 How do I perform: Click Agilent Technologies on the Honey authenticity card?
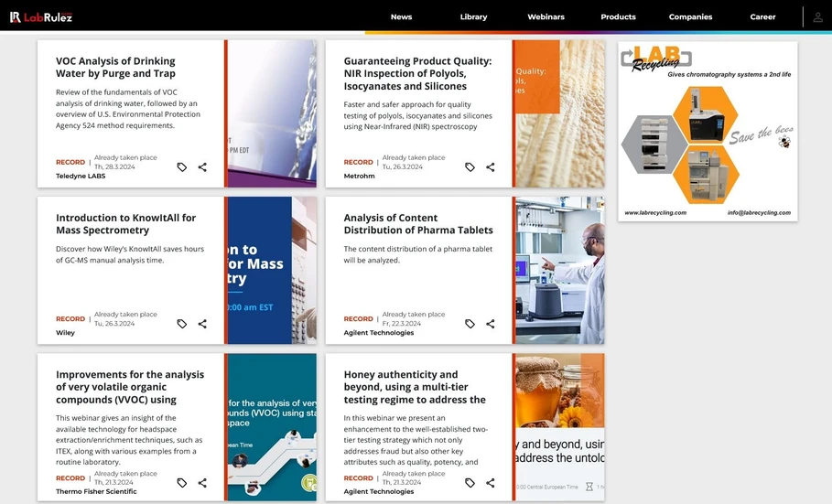379,491
